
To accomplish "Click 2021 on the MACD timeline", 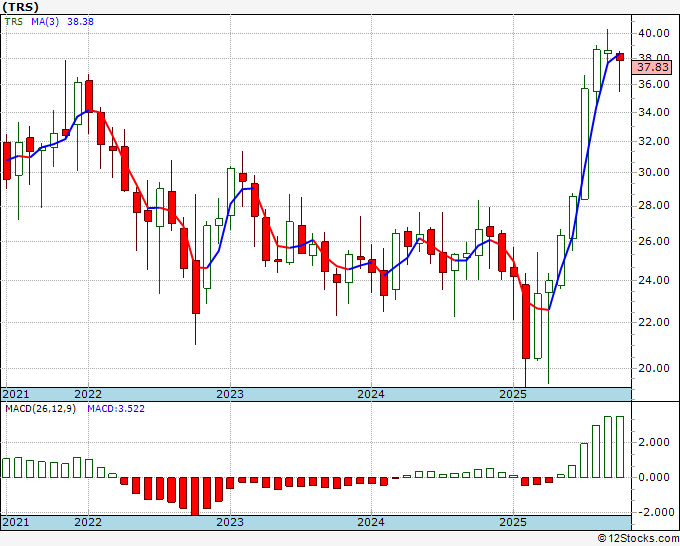I will coord(16,522).
